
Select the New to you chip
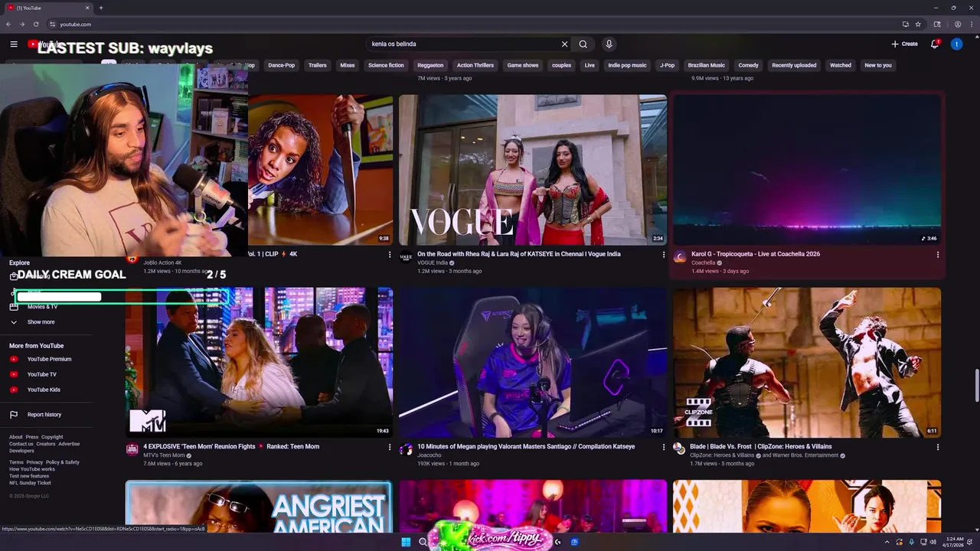(x=878, y=65)
